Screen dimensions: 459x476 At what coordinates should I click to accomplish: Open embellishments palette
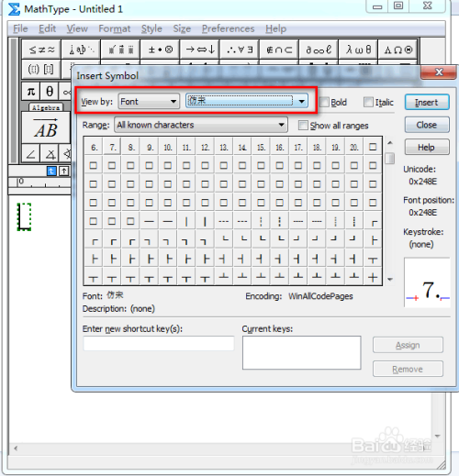(x=120, y=49)
